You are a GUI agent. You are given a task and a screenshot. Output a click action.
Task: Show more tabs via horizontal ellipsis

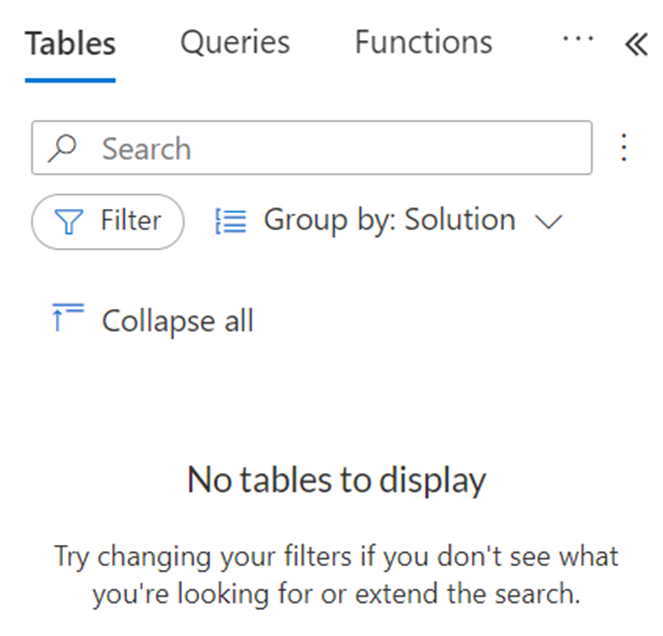click(577, 40)
